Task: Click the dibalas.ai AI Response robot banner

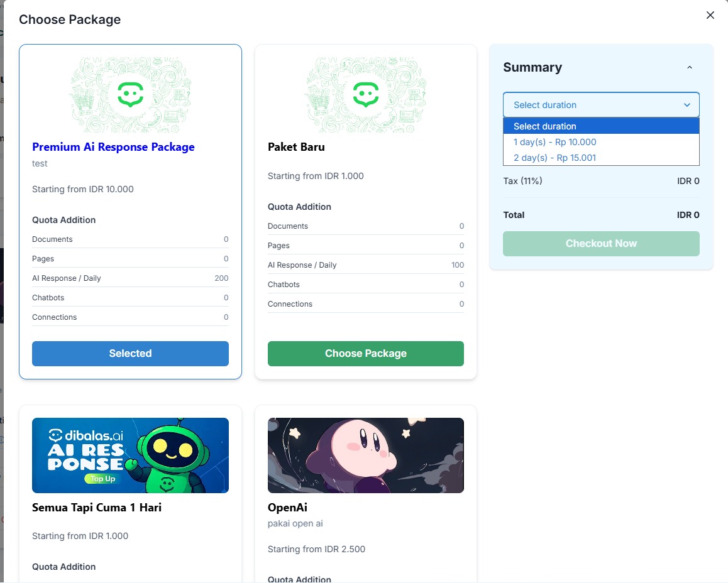Action: click(130, 455)
